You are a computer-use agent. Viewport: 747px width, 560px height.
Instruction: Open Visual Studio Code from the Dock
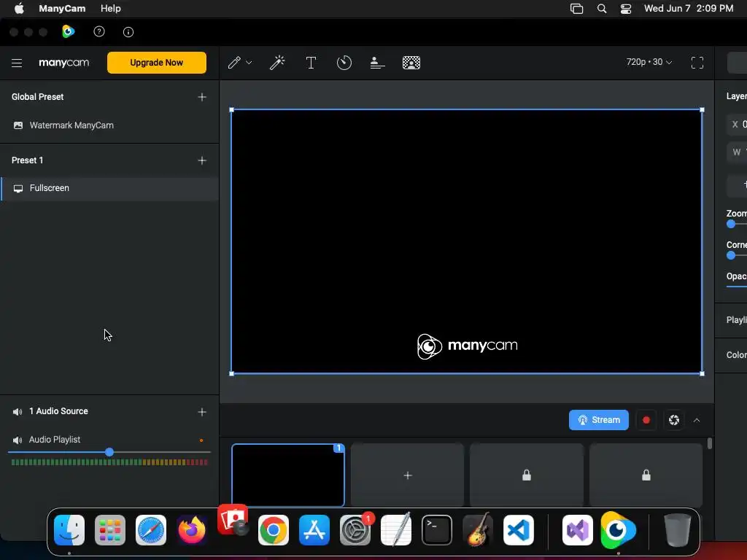click(519, 530)
